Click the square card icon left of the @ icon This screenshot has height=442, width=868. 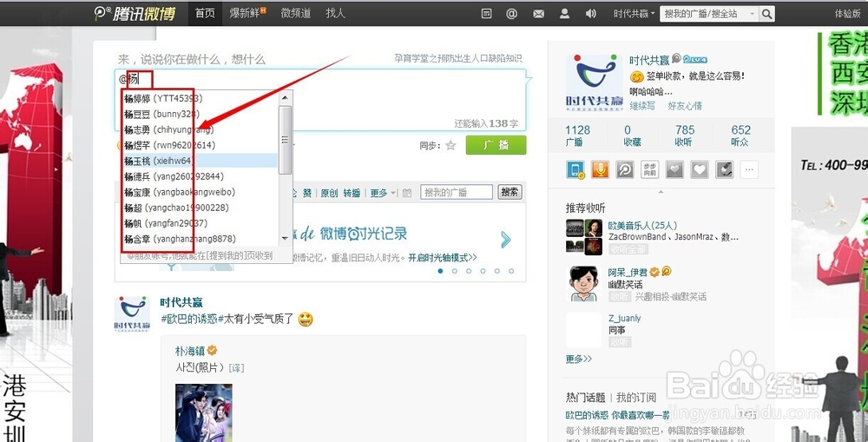(487, 14)
